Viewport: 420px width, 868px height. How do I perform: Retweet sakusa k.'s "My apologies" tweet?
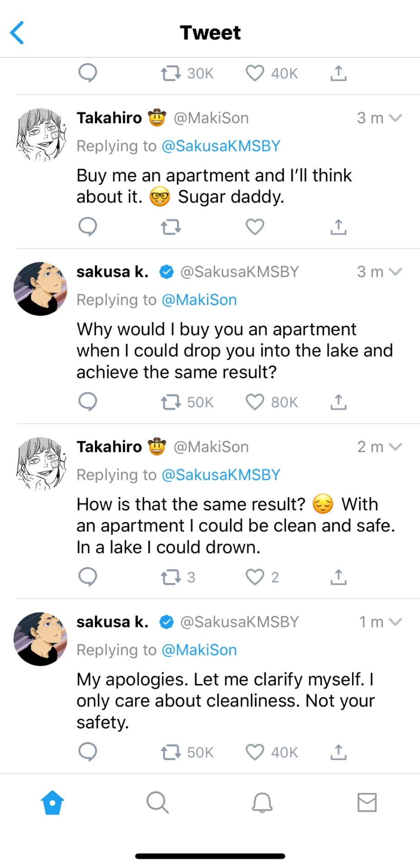pyautogui.click(x=171, y=752)
